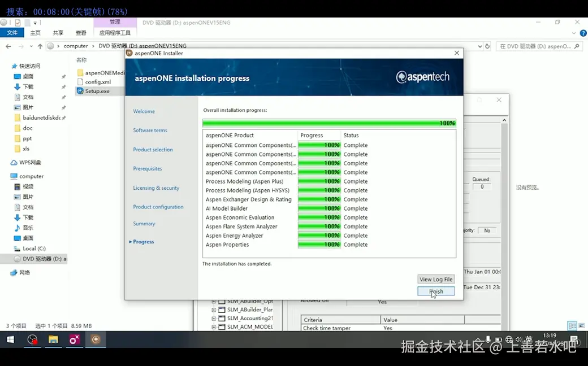This screenshot has width=588, height=366.
Task: Open the aspenONEMedia folder
Action: coord(101,73)
